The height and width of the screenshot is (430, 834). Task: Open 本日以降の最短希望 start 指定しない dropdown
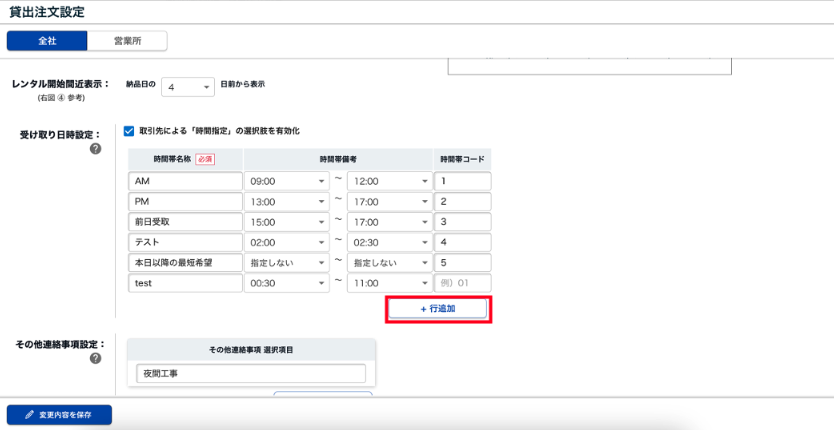tap(287, 263)
